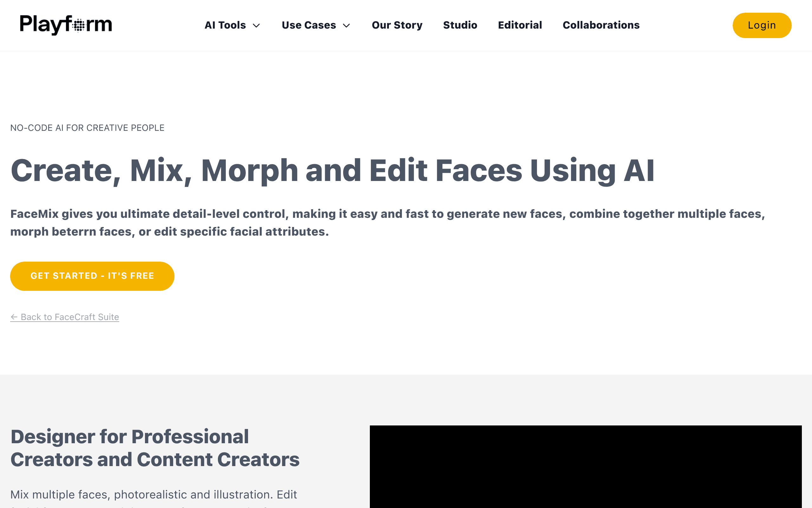Select the 'No-Code AI for Creative People' tagline
This screenshot has width=812, height=508.
87,128
